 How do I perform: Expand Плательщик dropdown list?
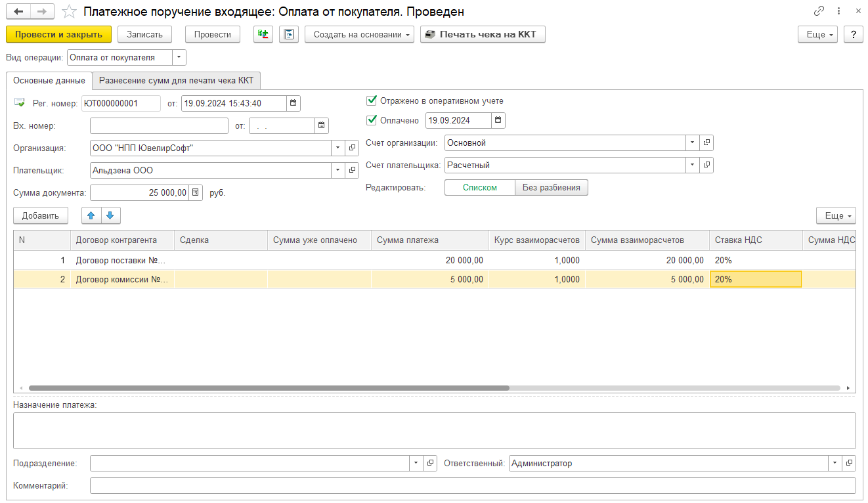coord(339,170)
